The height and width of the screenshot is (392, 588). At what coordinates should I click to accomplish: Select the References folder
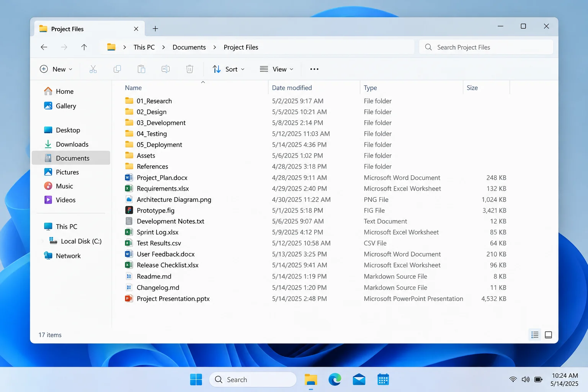[152, 167]
